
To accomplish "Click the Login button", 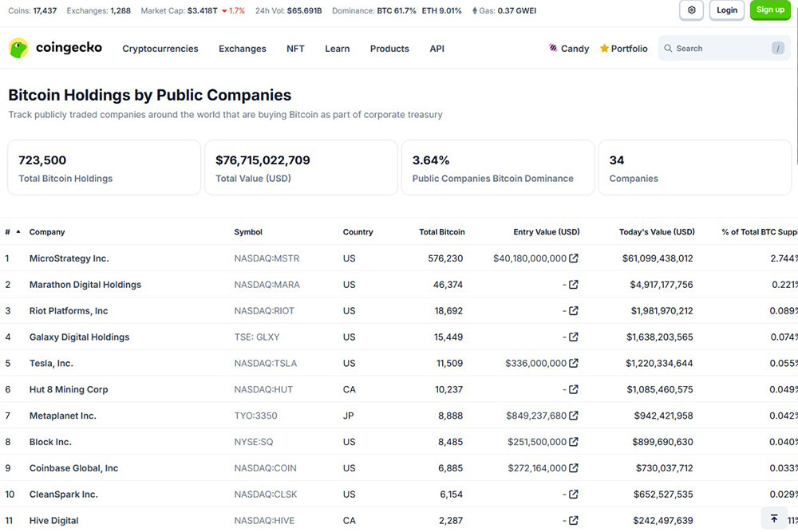I will tap(727, 10).
